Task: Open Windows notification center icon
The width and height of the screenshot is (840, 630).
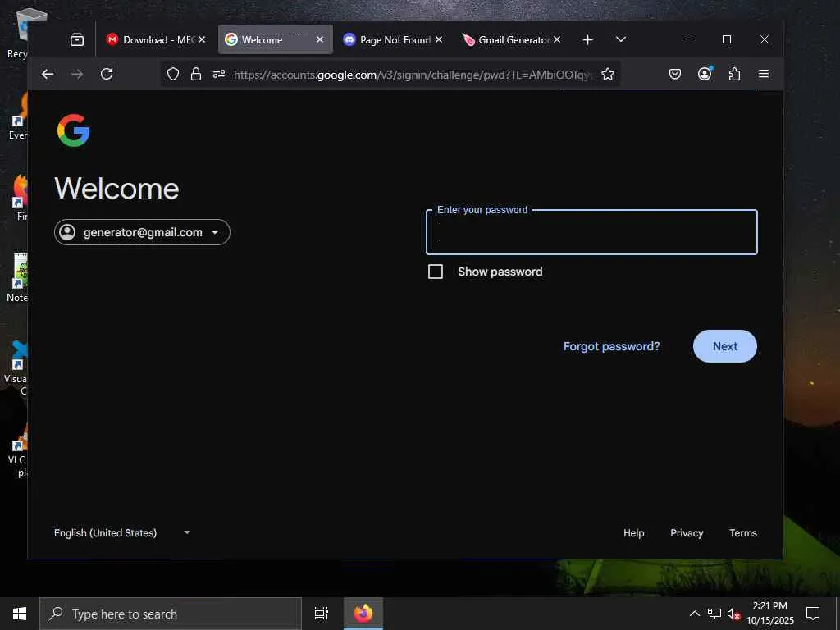Action: (x=813, y=614)
